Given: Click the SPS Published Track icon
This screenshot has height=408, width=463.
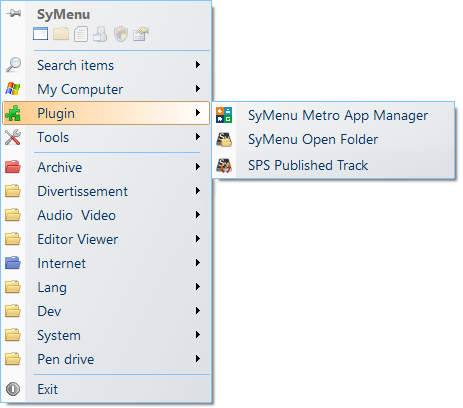Looking at the screenshot, I should click(224, 165).
